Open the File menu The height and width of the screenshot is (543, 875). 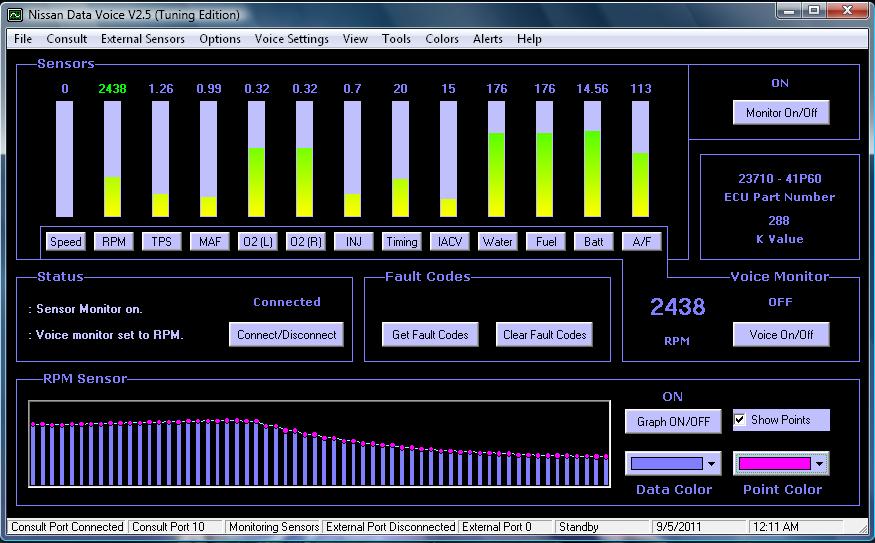pos(23,39)
